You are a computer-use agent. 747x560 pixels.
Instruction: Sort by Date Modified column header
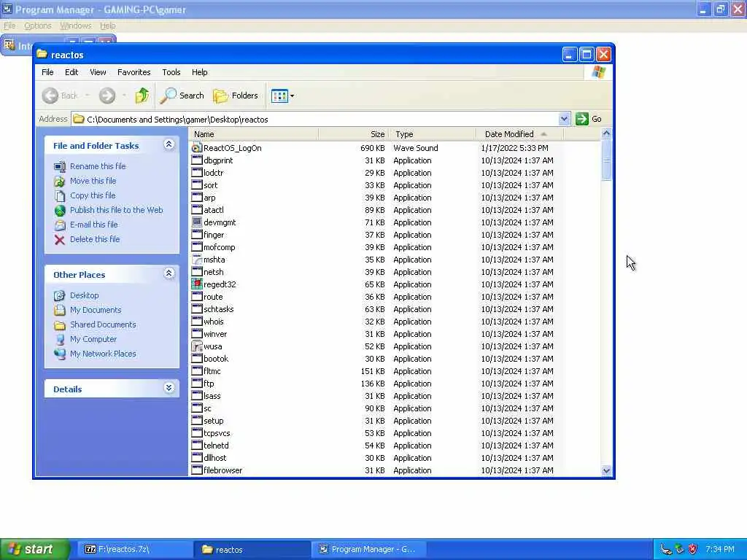(519, 134)
